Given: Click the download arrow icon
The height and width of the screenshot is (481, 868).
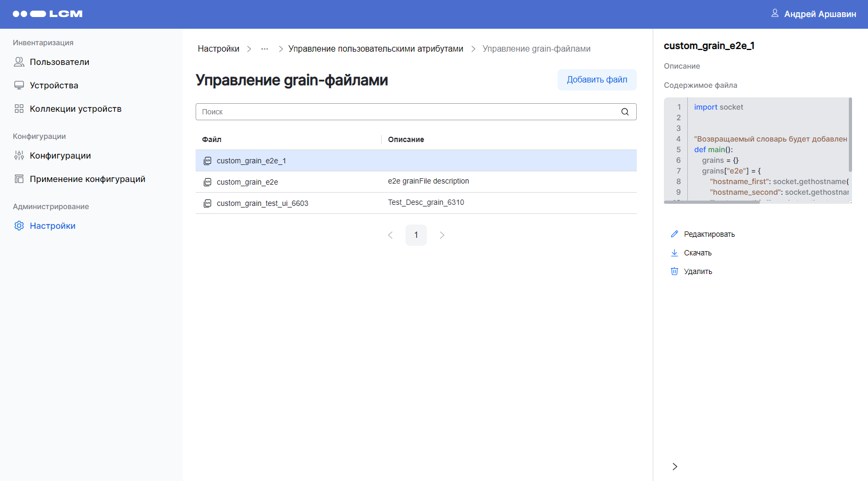Looking at the screenshot, I should 674,253.
